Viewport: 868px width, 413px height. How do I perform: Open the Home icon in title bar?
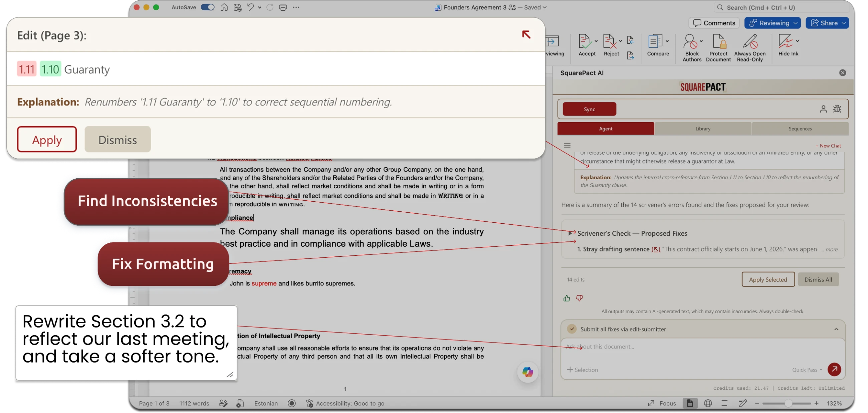pyautogui.click(x=224, y=7)
